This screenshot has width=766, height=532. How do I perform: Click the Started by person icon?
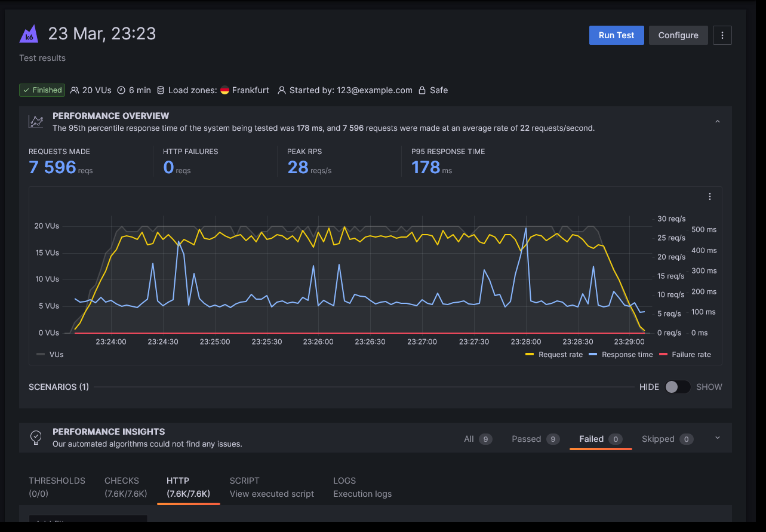tap(282, 90)
